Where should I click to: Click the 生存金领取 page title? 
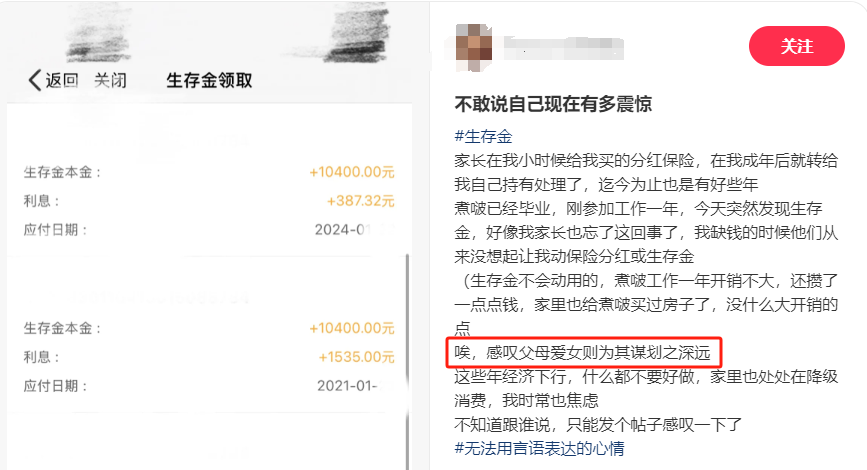click(209, 81)
